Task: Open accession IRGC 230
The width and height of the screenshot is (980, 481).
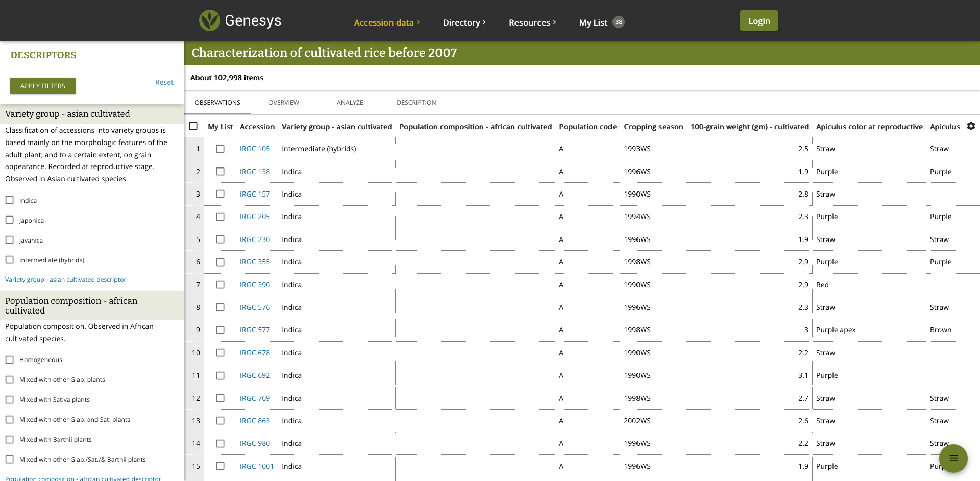Action: [255, 239]
